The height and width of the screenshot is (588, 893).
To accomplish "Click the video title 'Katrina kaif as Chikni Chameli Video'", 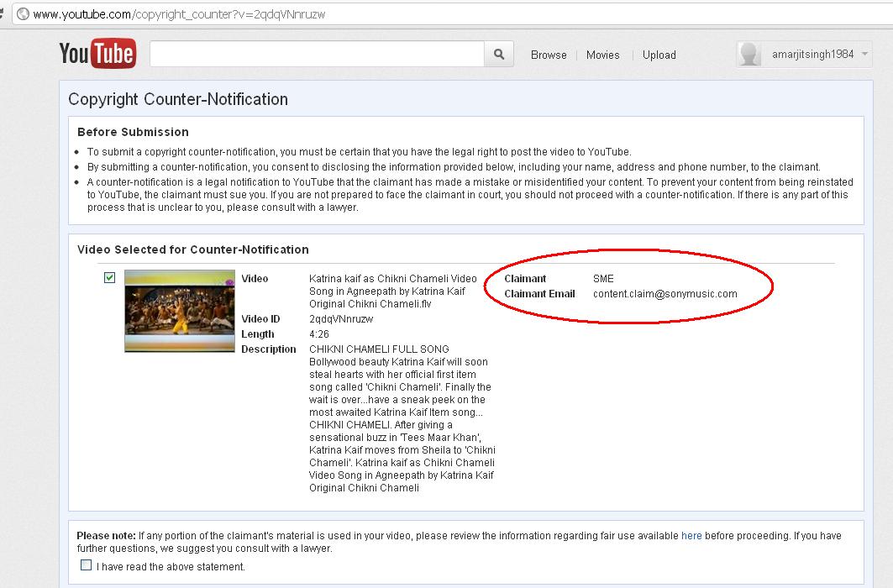I will click(393, 278).
